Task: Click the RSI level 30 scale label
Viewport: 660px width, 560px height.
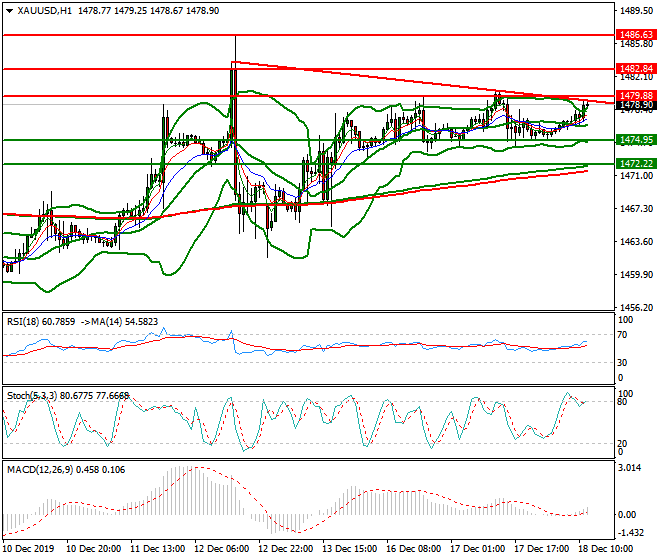Action: (623, 363)
